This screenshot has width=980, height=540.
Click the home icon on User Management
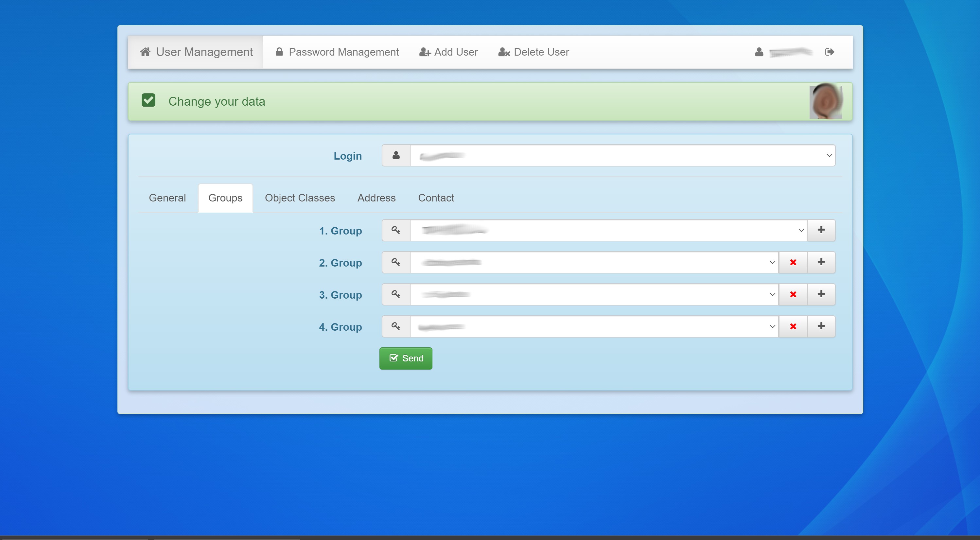146,51
